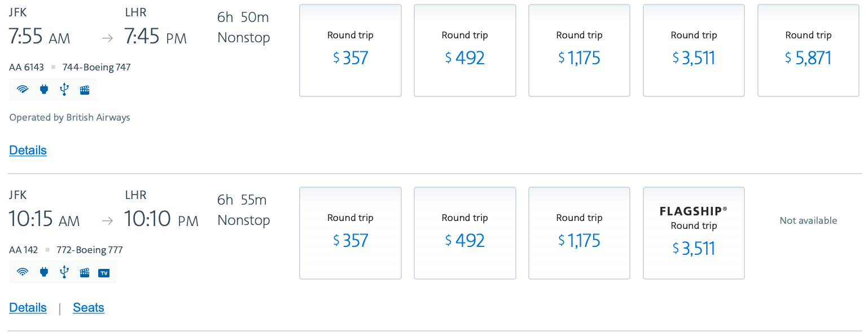Select $357 fare on 10:15 AM flight
The height and width of the screenshot is (336, 868).
click(x=350, y=233)
